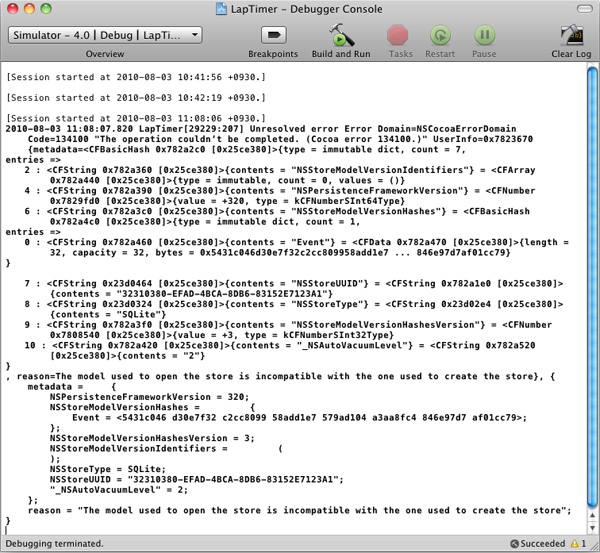This screenshot has height=553, width=600.
Task: Clear the console log
Action: point(572,35)
